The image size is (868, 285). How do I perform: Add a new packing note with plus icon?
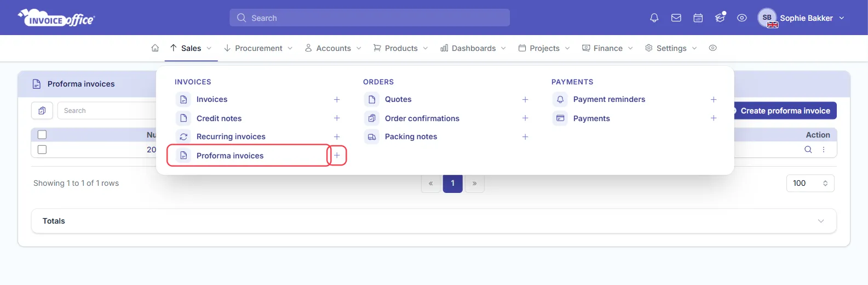click(x=525, y=137)
